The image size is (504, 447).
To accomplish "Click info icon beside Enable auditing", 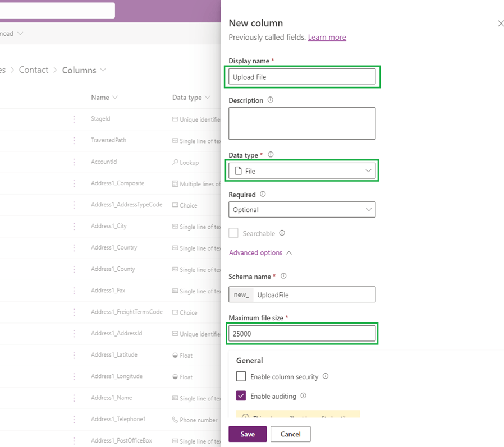I will pos(303,396).
